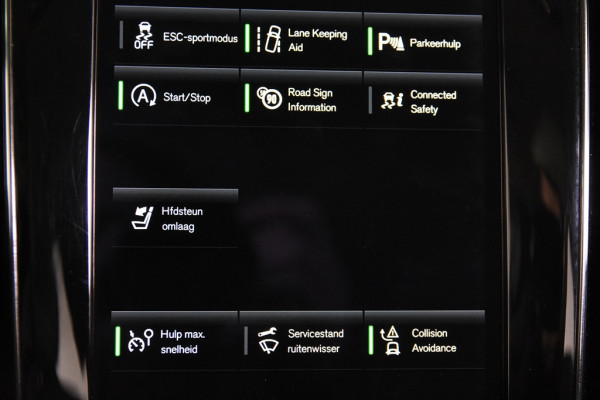Toggle the Start/Stop green indicator
The height and width of the screenshot is (400, 600).
tap(121, 95)
